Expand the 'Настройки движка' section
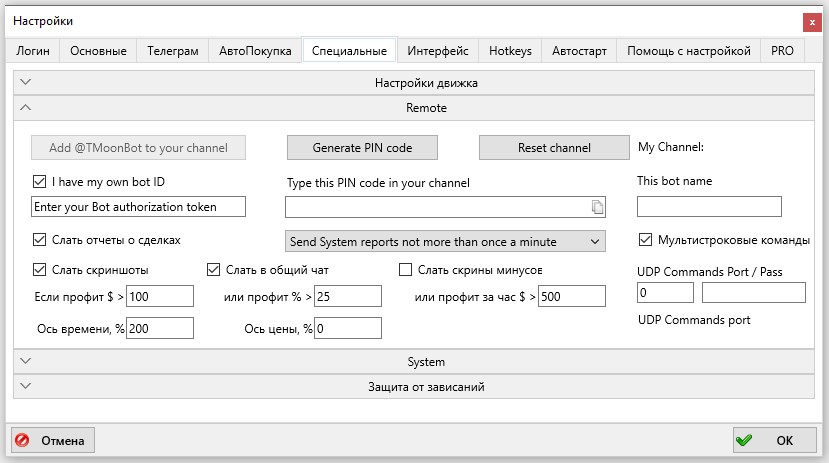Viewport: 829px width, 463px height. click(x=414, y=83)
